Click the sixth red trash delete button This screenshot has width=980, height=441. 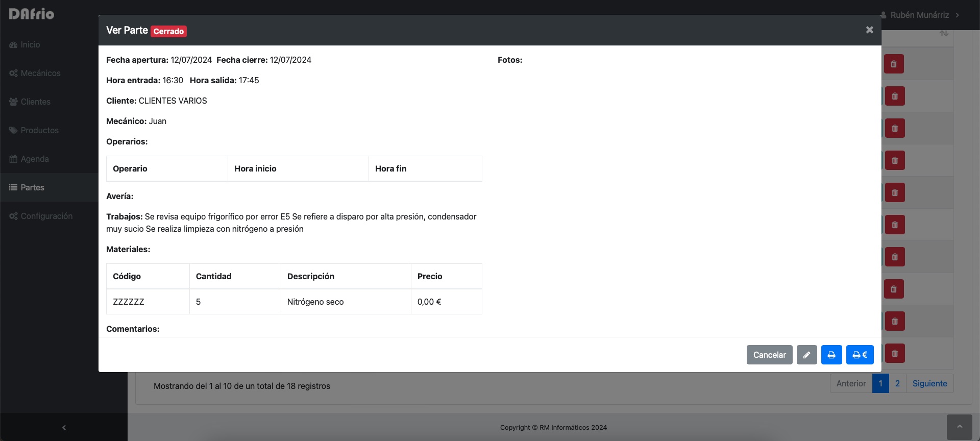895,225
